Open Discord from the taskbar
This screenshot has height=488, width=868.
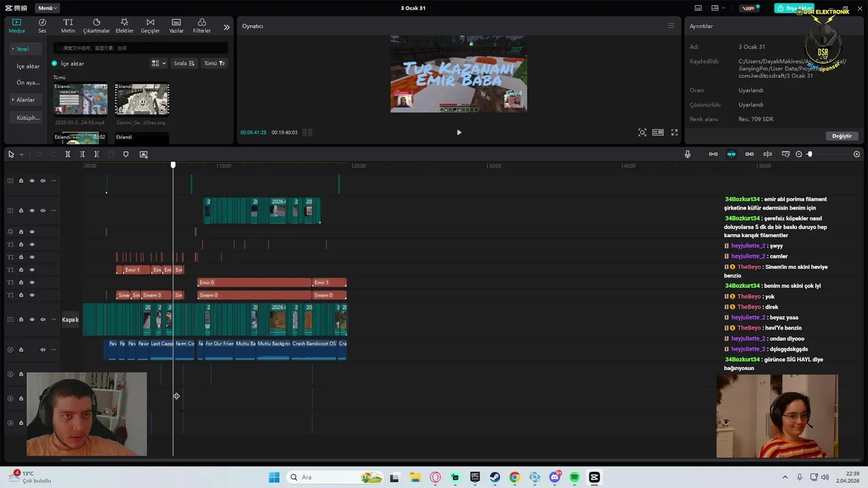point(555,477)
